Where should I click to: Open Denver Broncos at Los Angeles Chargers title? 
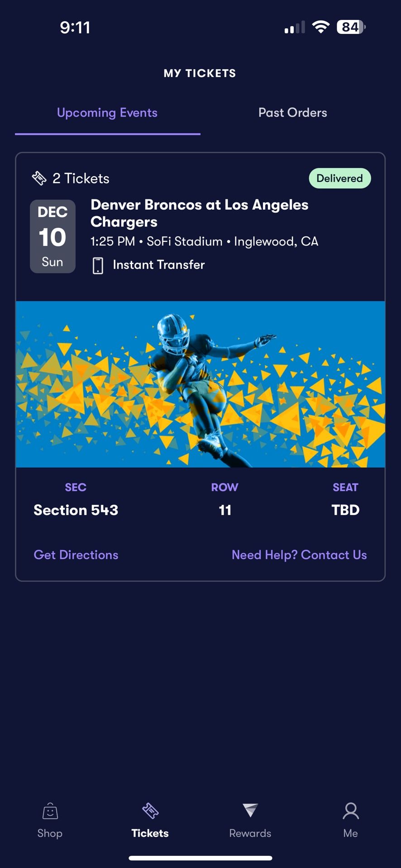coord(199,213)
